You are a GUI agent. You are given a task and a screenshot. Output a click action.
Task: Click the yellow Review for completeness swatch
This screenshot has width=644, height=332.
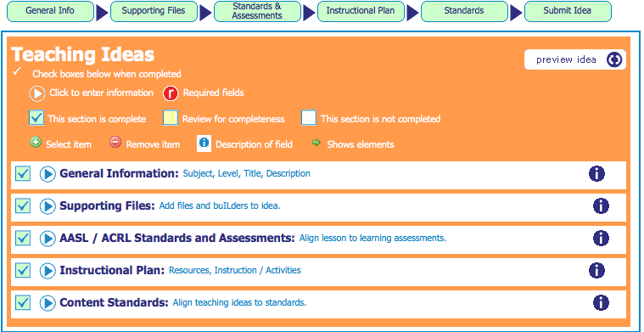pos(171,118)
